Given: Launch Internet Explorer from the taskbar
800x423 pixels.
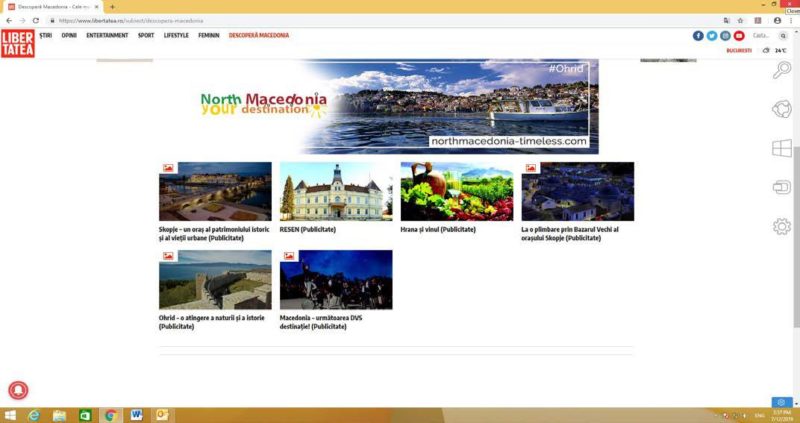Looking at the screenshot, I should 34,415.
